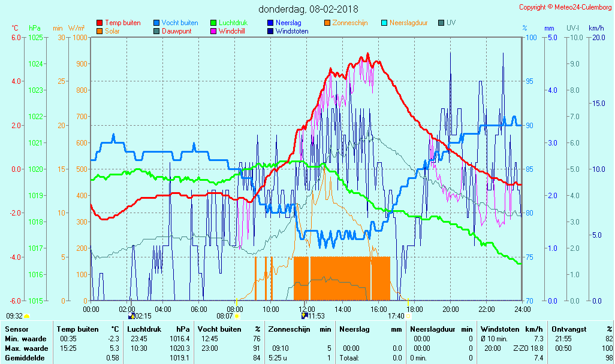The height and width of the screenshot is (364, 615).
Task: Click the 12:00 time axis label
Action: (x=306, y=309)
